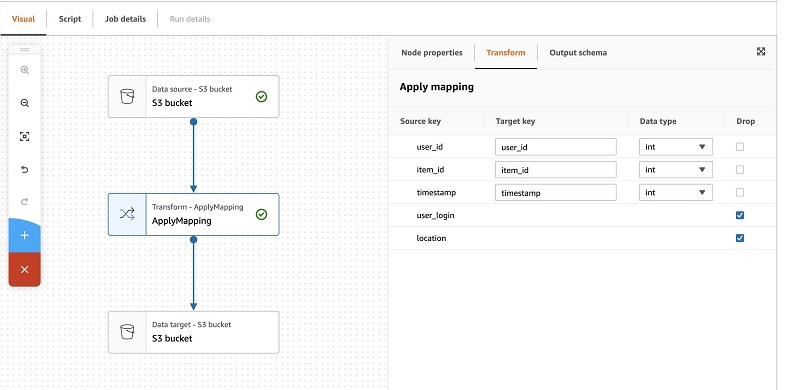Switch to the Visual tab
The height and width of the screenshot is (390, 800).
23,19
